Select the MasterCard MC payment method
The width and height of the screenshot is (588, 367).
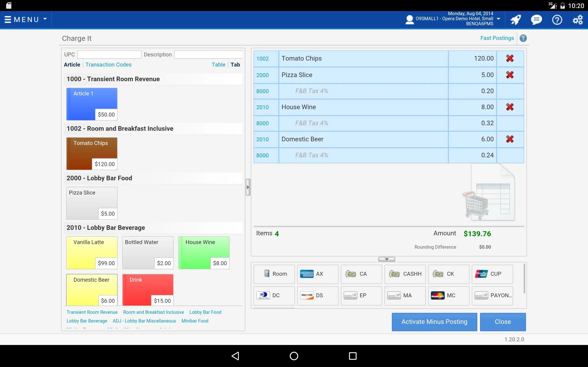[x=448, y=295]
